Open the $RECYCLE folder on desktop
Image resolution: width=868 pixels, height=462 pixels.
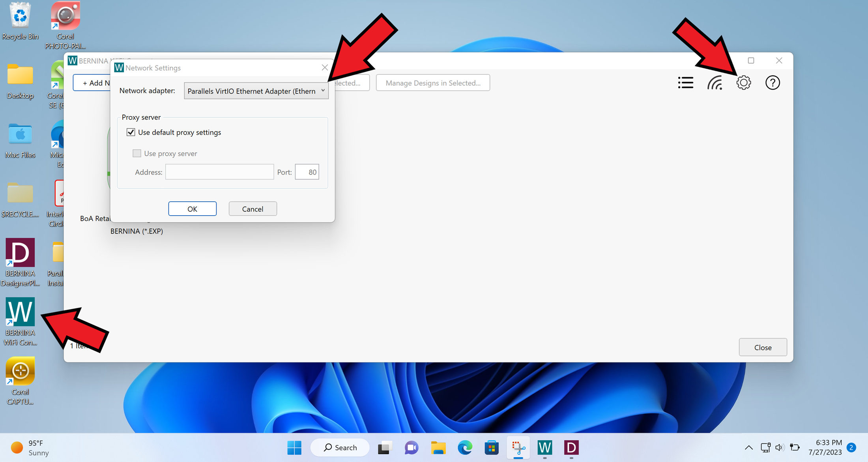20,200
